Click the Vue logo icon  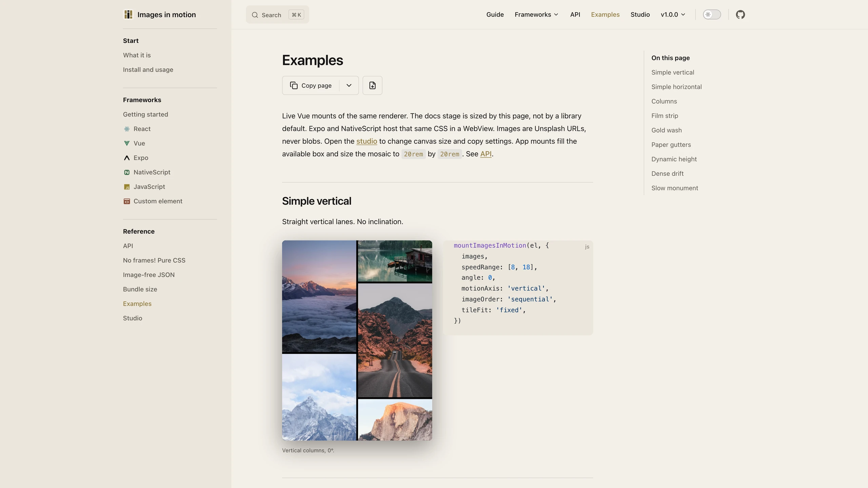pos(127,143)
